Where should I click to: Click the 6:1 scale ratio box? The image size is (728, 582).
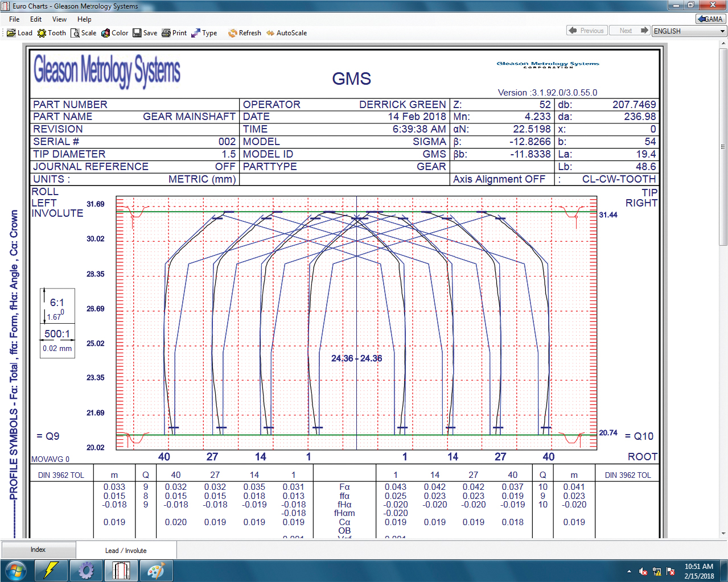57,306
